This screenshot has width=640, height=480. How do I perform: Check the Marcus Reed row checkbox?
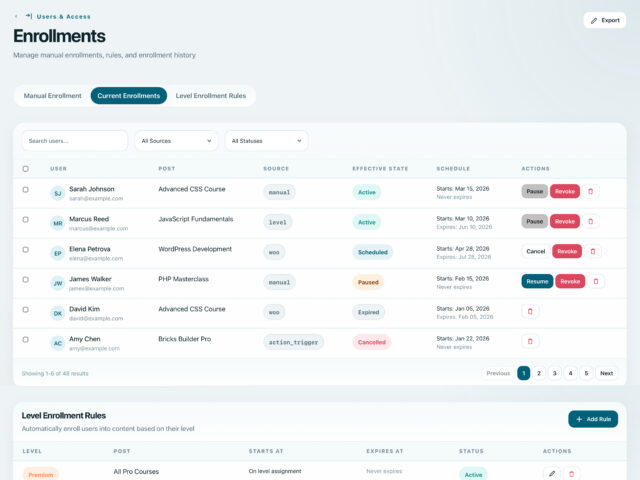point(26,220)
